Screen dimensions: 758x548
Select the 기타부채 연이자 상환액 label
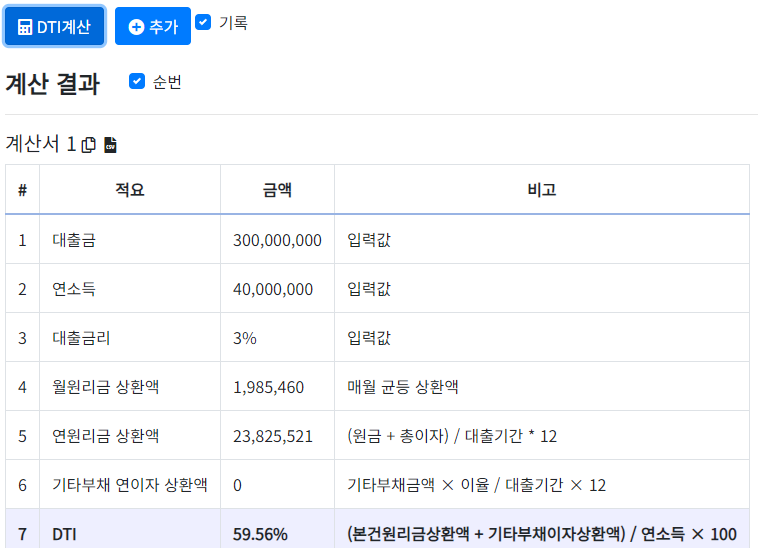(x=130, y=485)
